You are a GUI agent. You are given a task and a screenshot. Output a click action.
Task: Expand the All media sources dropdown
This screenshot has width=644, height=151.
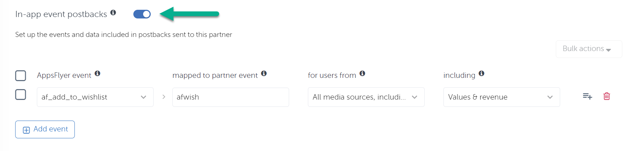click(x=366, y=97)
